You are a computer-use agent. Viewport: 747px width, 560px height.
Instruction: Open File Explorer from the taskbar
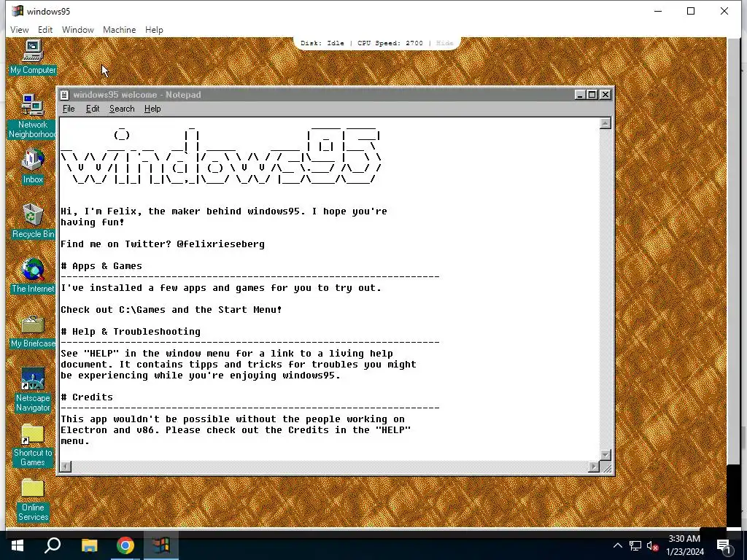pos(89,545)
